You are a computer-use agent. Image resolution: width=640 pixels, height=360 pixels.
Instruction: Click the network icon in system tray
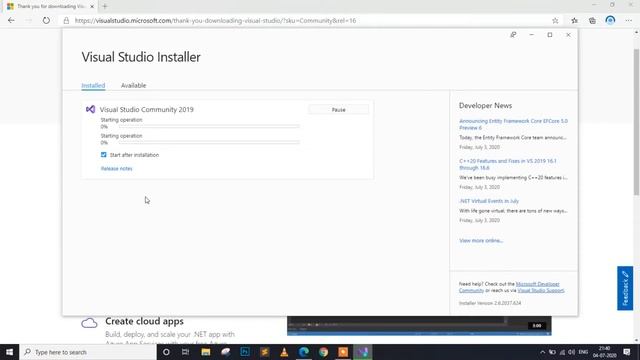(x=562, y=352)
